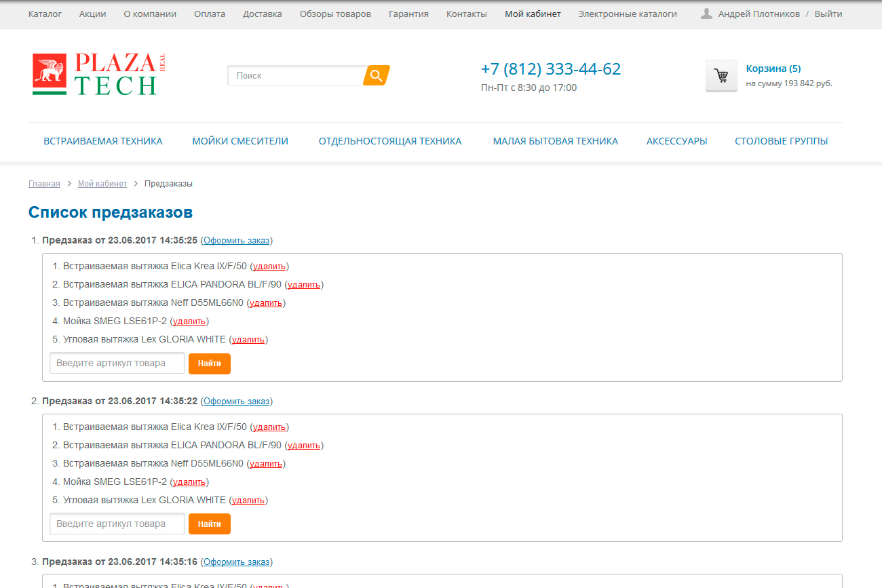Focus article input in preorder 14:35:25
This screenshot has height=588, width=882.
[x=117, y=363]
